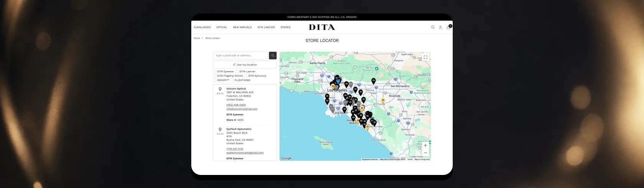Open the site search icon in header

pos(433,27)
